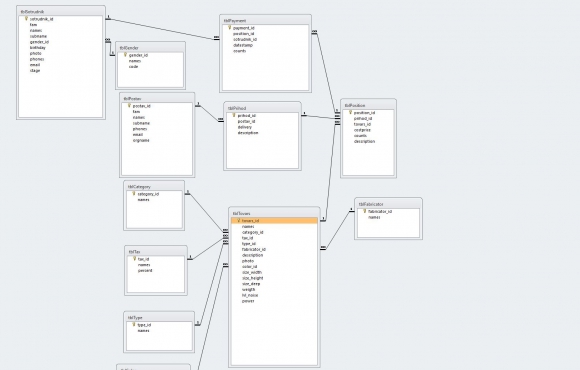Viewport: 580px width, 370px height.
Task: Select the tblPayment table header
Action: tap(265, 21)
